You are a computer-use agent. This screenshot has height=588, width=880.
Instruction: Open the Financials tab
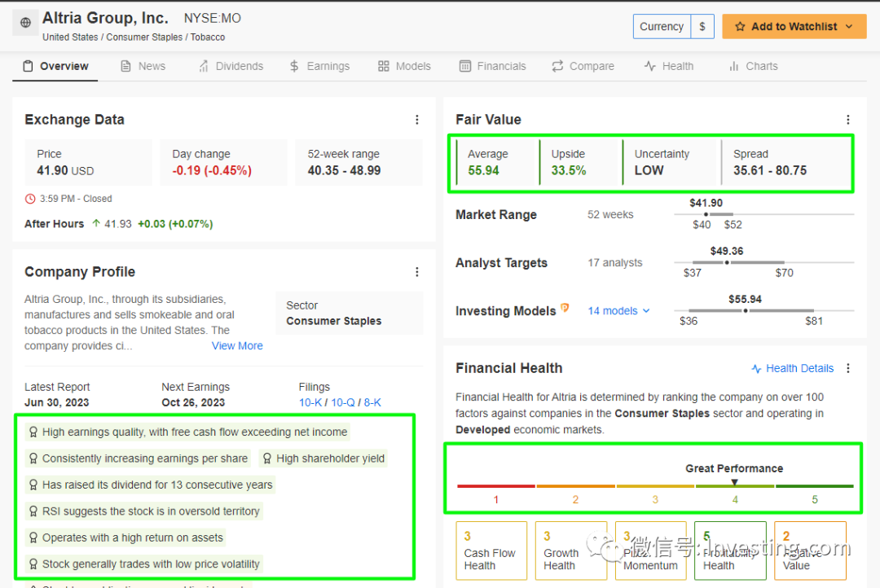(492, 66)
